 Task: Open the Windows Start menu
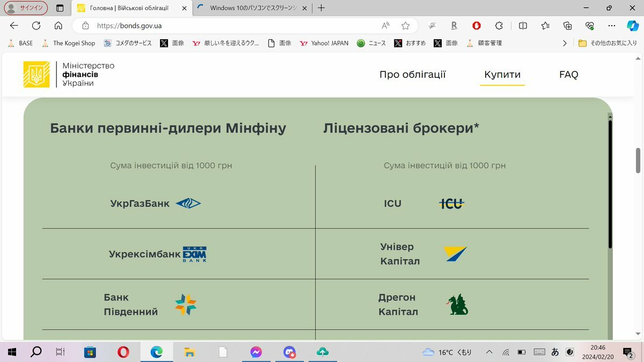coord(11,352)
